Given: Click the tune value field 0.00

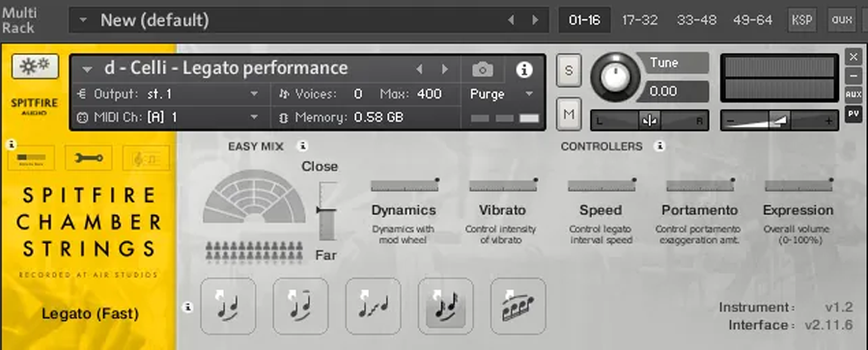Looking at the screenshot, I should 672,92.
